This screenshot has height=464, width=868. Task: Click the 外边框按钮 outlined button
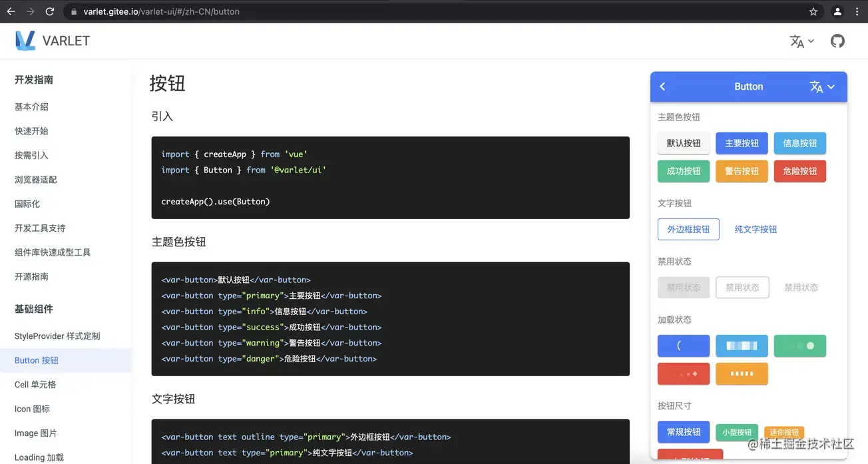tap(688, 229)
